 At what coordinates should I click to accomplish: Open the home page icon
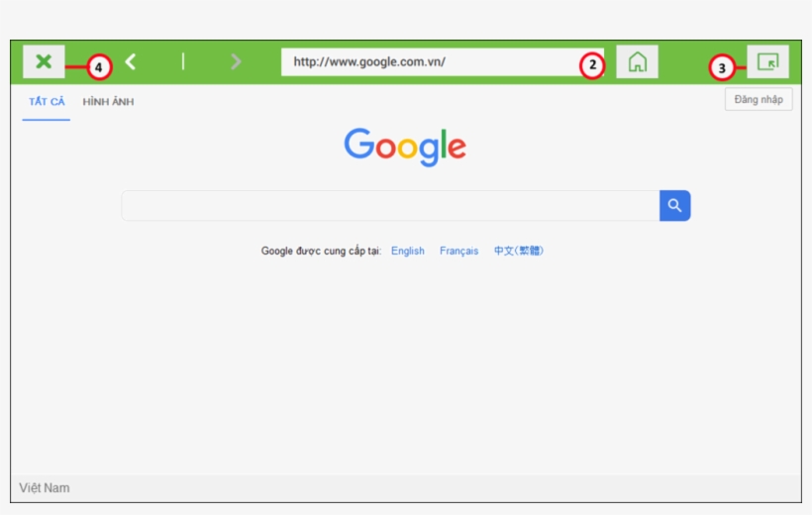637,61
